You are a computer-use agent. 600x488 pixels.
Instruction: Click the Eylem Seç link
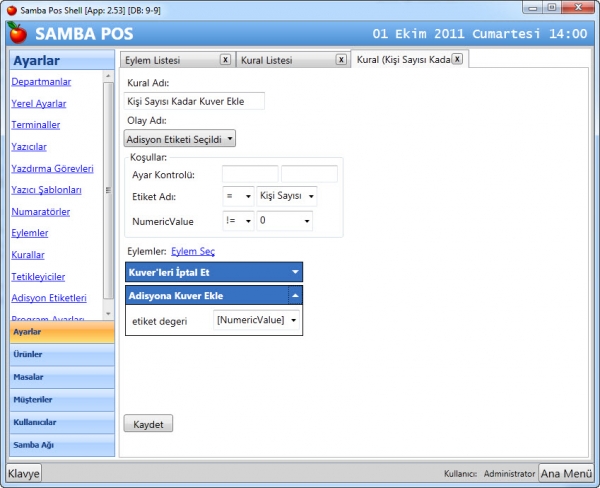point(193,251)
